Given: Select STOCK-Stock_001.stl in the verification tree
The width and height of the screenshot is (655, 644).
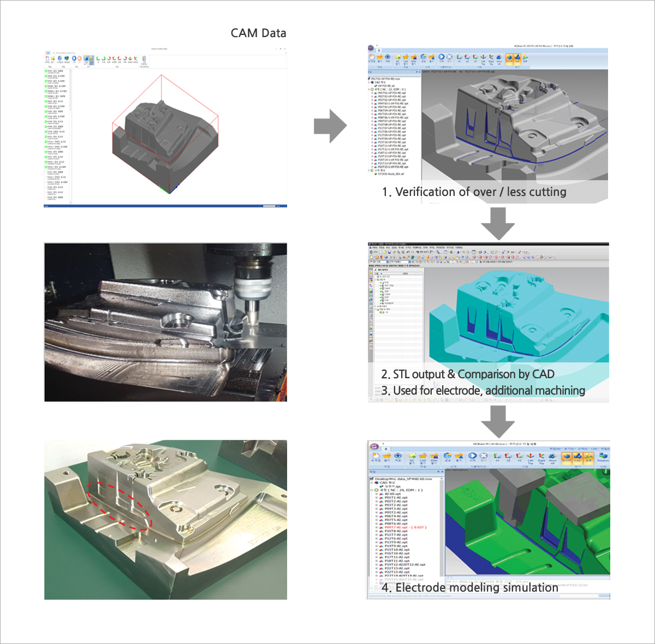Looking at the screenshot, I should click(390, 174).
